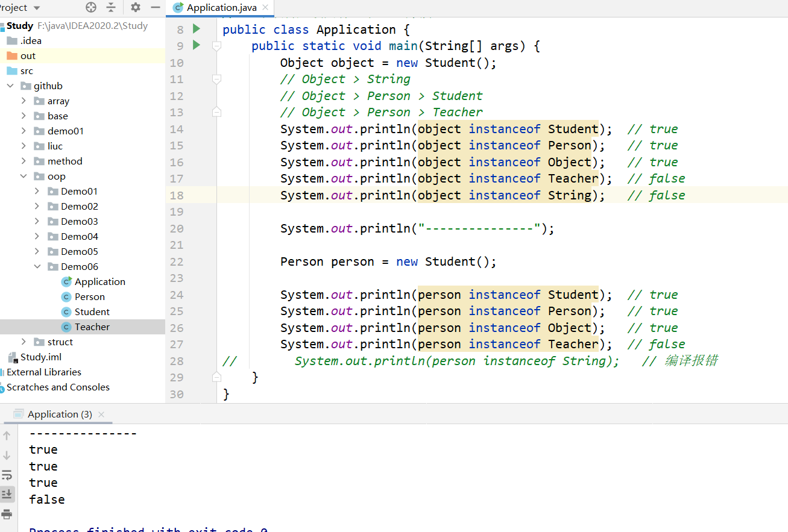Expand the struct folder
The width and height of the screenshot is (788, 532).
click(x=24, y=342)
